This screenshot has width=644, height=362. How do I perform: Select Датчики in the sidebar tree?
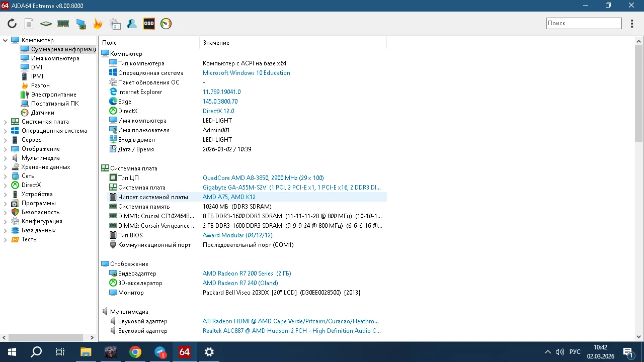(42, 113)
